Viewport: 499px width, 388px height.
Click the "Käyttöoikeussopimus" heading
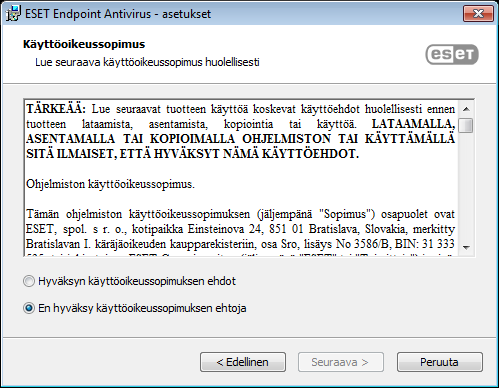pyautogui.click(x=84, y=44)
